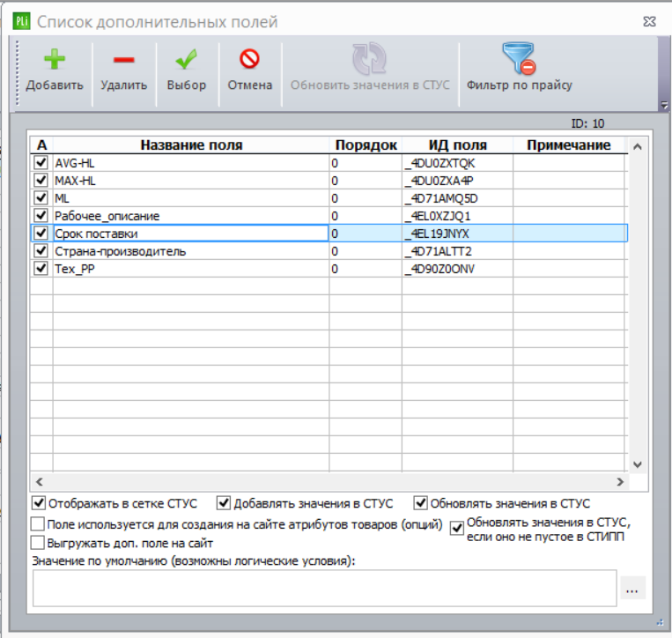The image size is (672, 638).
Task: Uncheck the AVG-HL row checkbox
Action: (41, 162)
